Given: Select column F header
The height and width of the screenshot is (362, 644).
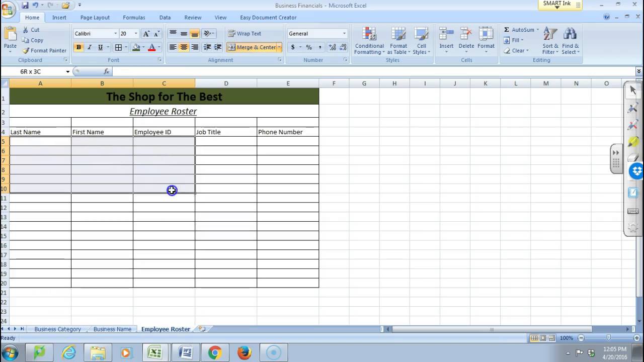Looking at the screenshot, I should click(334, 83).
